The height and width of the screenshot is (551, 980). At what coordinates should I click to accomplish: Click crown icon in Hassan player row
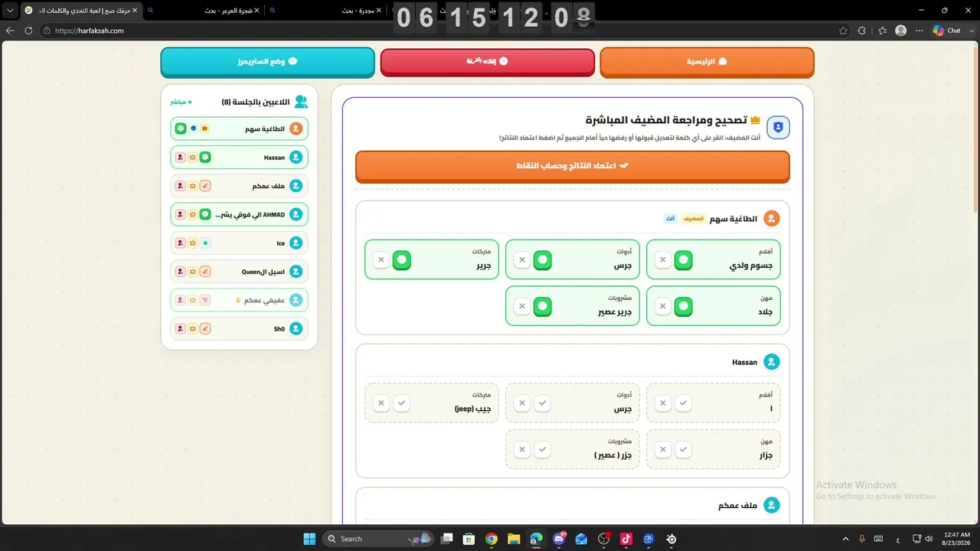click(193, 158)
